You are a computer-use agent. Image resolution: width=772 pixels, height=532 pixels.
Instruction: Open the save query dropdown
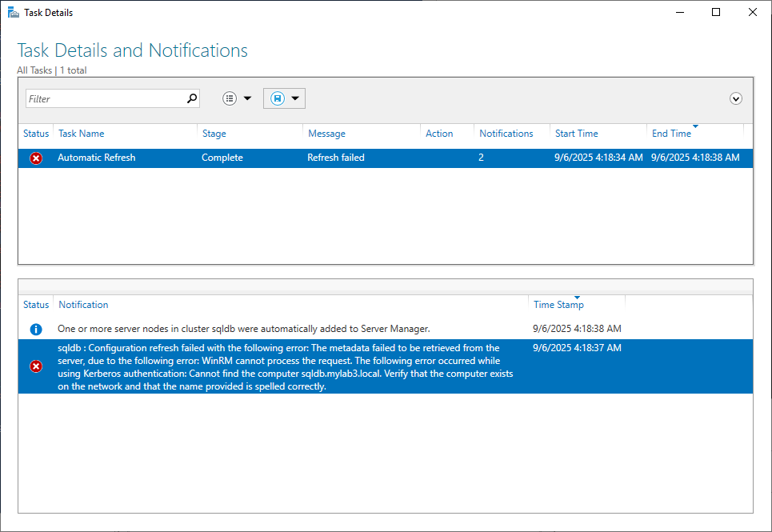284,98
